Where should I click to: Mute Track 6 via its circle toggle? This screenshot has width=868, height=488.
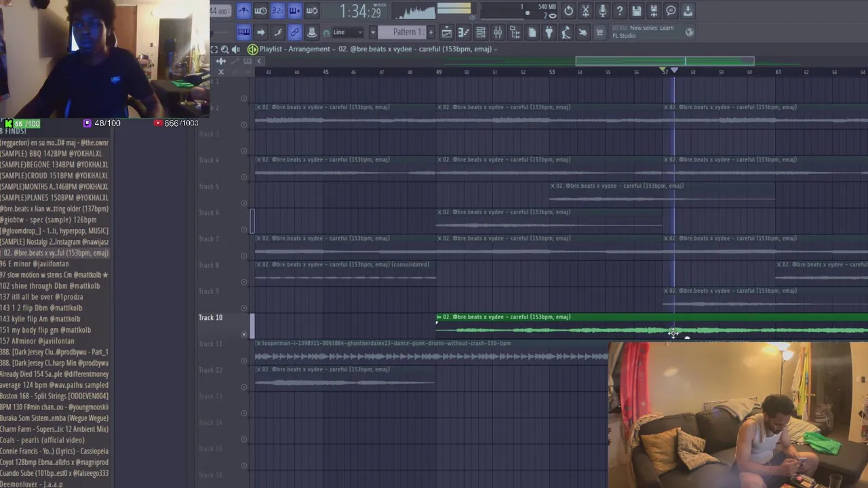tap(244, 230)
